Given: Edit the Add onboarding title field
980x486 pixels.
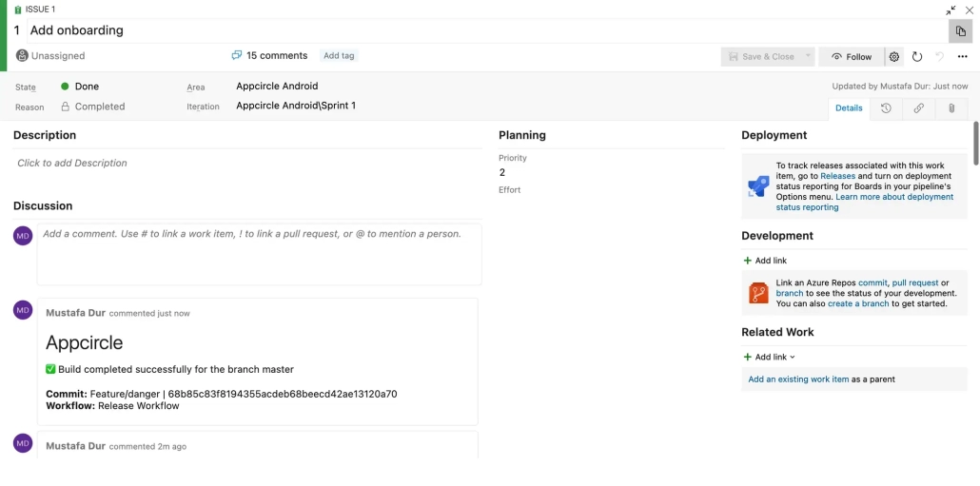Looking at the screenshot, I should [487, 30].
